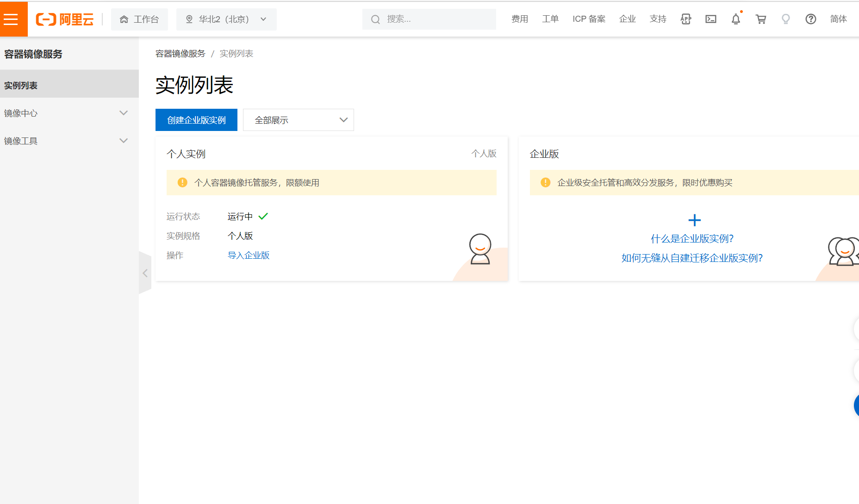Click the warning icon in 企业版 notice
This screenshot has width=859, height=504.
click(546, 182)
